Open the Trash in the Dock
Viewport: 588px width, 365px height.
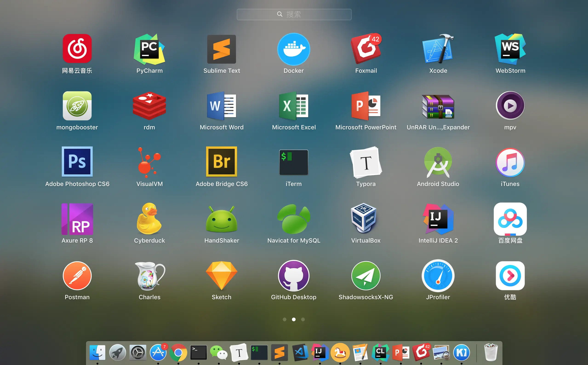491,352
